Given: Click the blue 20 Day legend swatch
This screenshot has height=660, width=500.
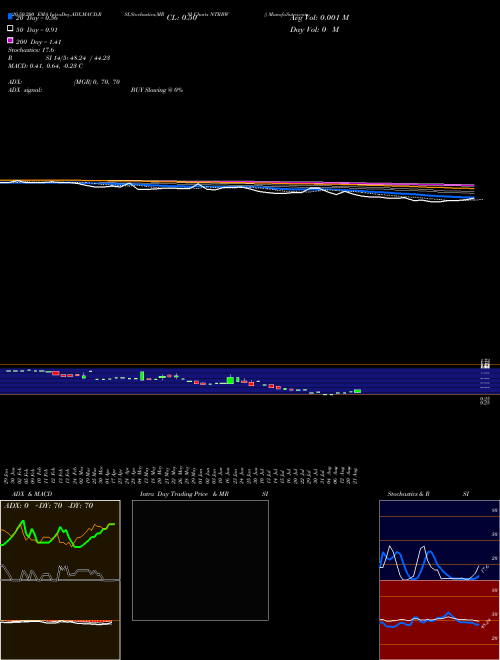Looking at the screenshot, I should pos(10,16).
